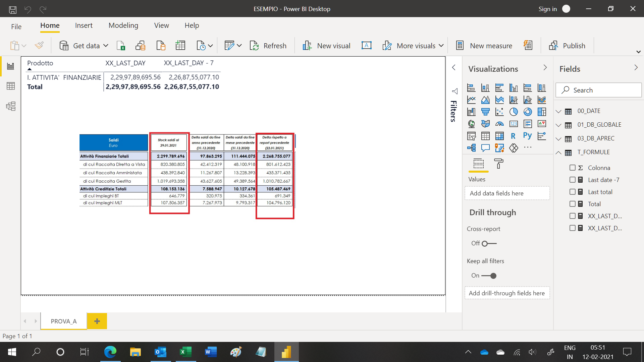The image size is (644, 362).
Task: Tick the Total measure checkbox
Action: tap(573, 204)
